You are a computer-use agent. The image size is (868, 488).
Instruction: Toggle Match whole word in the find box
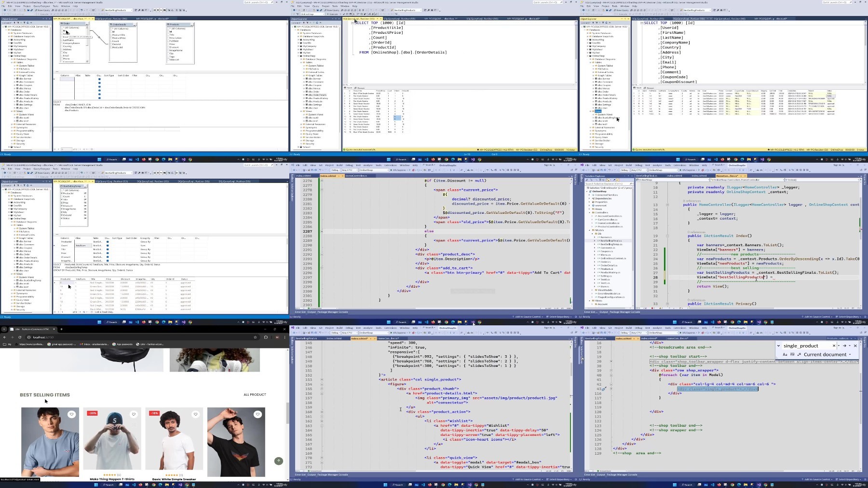792,354
